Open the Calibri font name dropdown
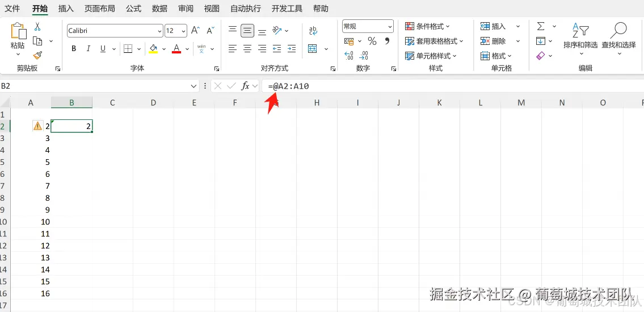Viewport: 644px width, 312px height. pos(160,31)
